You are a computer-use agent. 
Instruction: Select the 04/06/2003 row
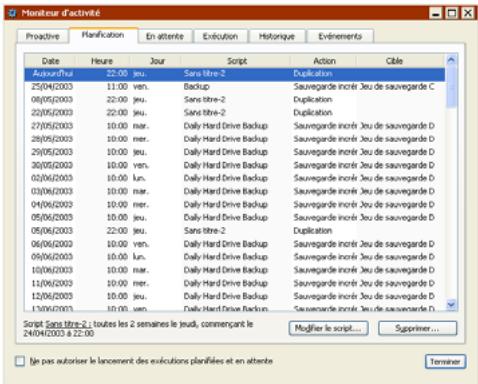coord(235,205)
